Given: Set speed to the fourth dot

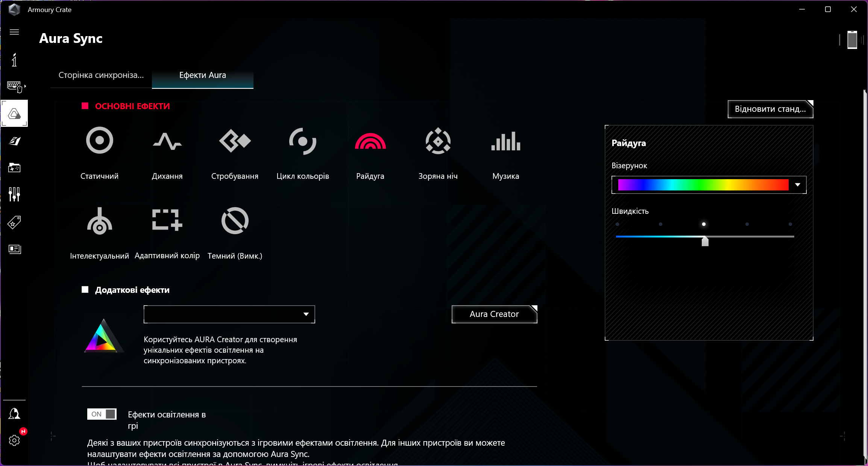Looking at the screenshot, I should 747,224.
